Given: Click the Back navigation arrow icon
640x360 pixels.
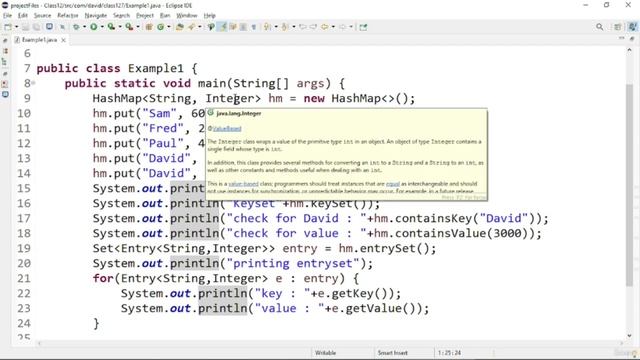Looking at the screenshot, I should (x=324, y=27).
